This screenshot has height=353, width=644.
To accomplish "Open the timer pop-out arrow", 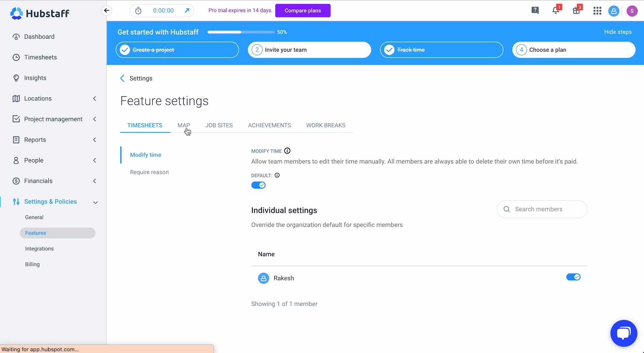I will coord(187,10).
